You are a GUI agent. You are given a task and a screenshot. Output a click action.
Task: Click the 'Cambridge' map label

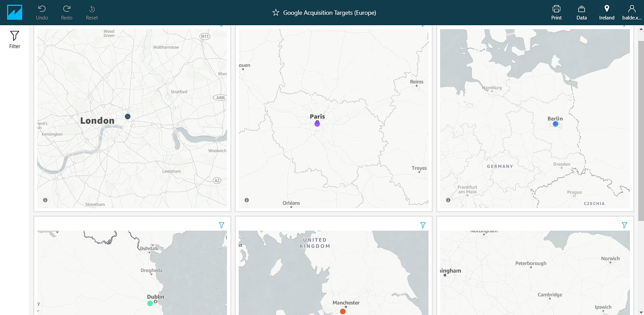(x=550, y=295)
